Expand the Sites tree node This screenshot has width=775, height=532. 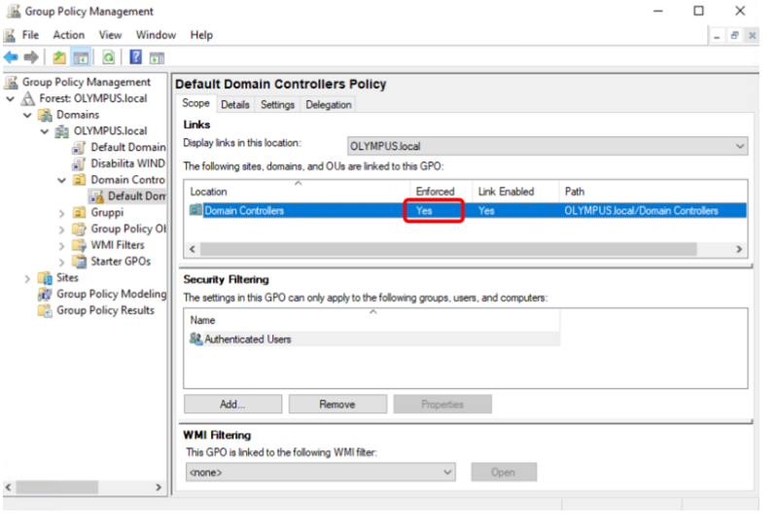[28, 278]
